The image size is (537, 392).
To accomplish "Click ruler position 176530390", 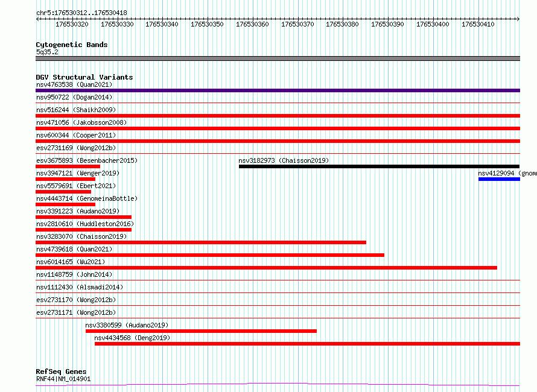I will click(388, 24).
